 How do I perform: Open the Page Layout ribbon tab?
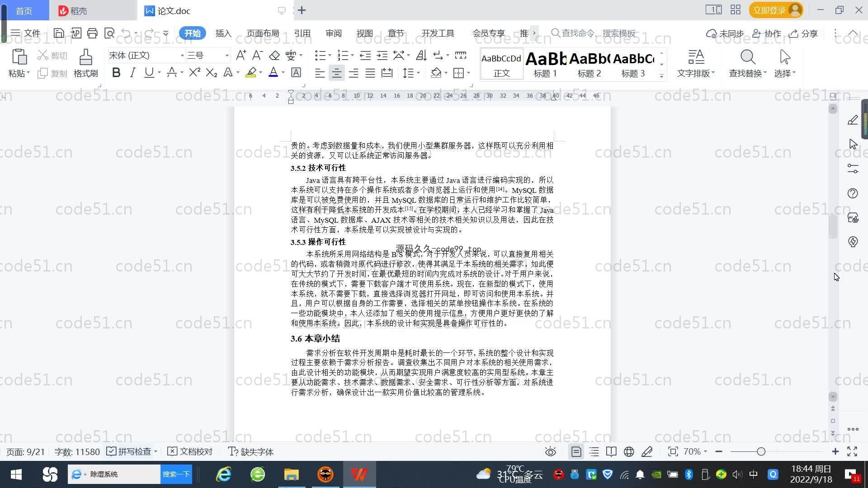263,33
